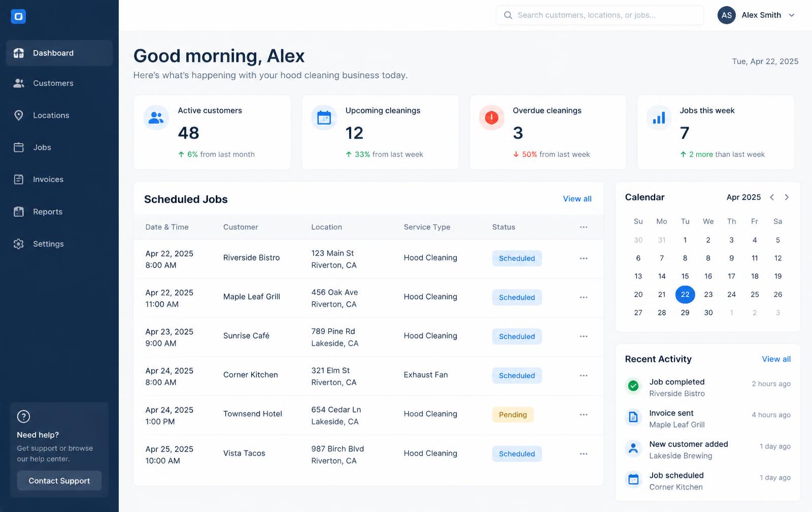Expand the Alex Smith account dropdown
This screenshot has height=512, width=812.
[792, 15]
